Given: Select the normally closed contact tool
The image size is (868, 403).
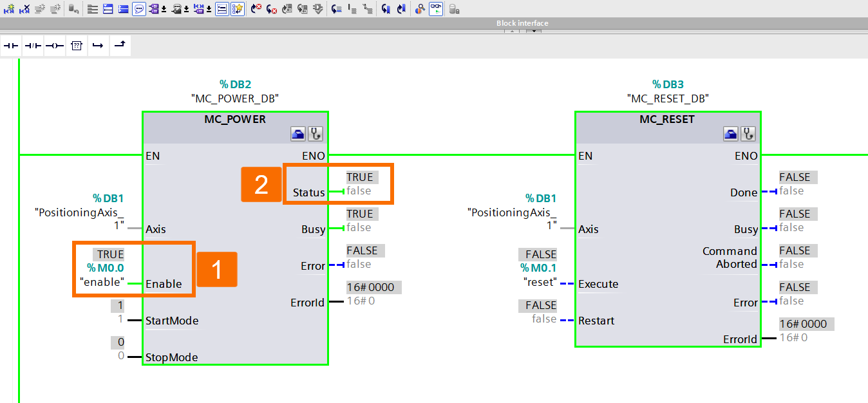Looking at the screenshot, I should click(32, 45).
